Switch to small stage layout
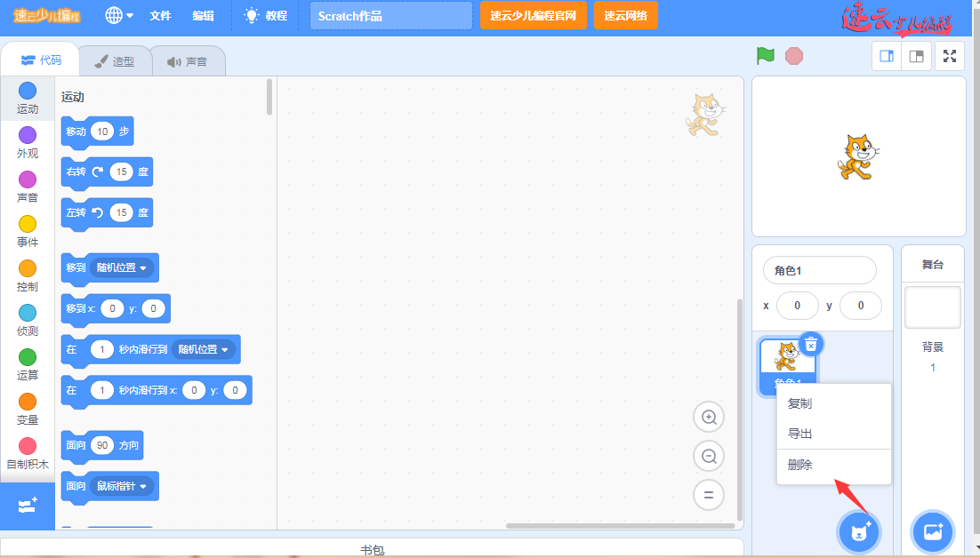 pyautogui.click(x=887, y=56)
